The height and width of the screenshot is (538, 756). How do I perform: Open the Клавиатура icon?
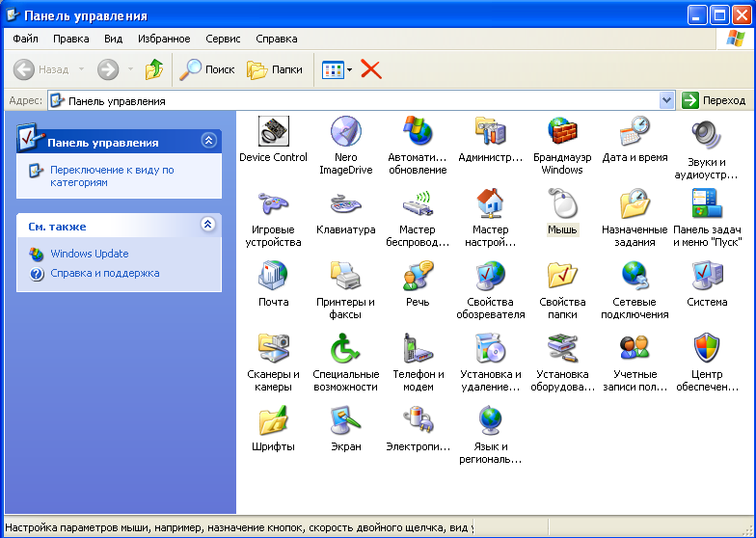click(345, 203)
